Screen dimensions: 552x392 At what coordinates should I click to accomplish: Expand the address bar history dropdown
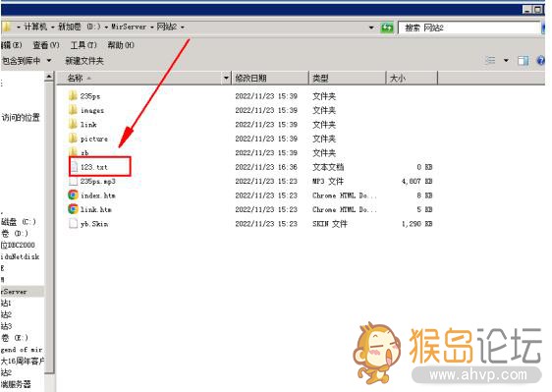click(x=371, y=28)
